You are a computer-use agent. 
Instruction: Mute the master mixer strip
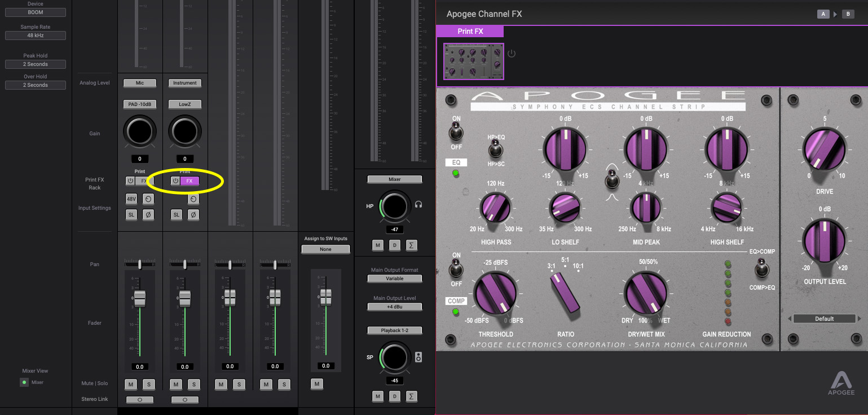(x=317, y=385)
